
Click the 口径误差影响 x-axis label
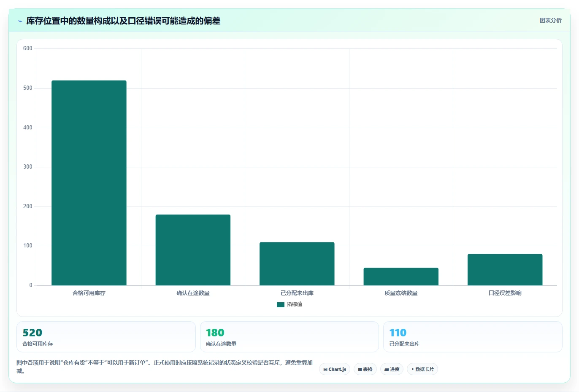(505, 293)
